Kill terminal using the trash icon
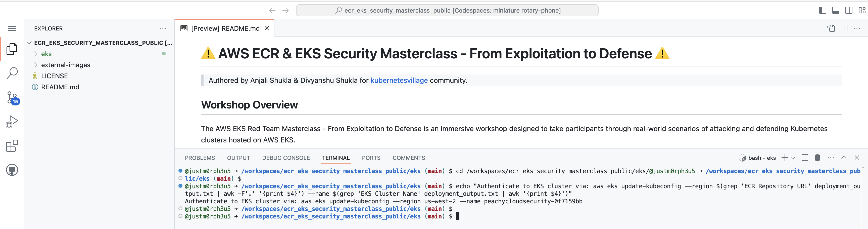Viewport: 868px width, 229px height. [817, 158]
